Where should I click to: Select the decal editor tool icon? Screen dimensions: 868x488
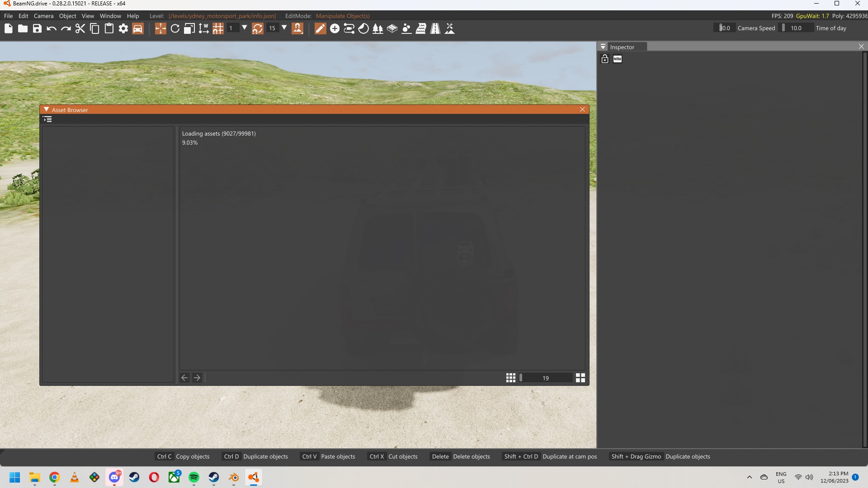pyautogui.click(x=363, y=28)
